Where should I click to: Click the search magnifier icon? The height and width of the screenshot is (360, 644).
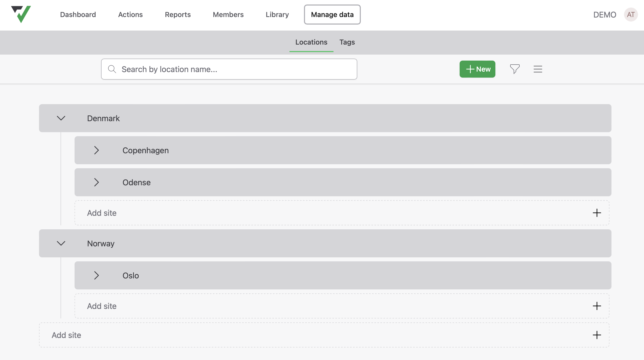click(x=112, y=69)
